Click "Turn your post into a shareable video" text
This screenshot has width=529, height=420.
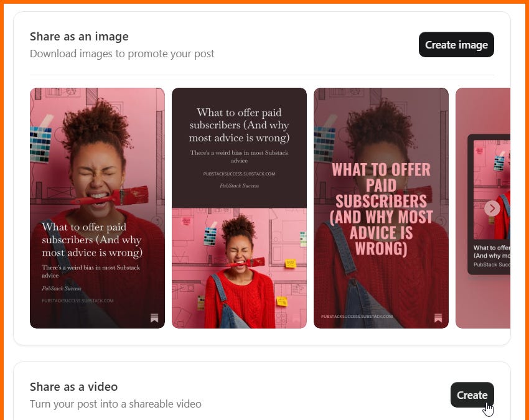coord(115,404)
